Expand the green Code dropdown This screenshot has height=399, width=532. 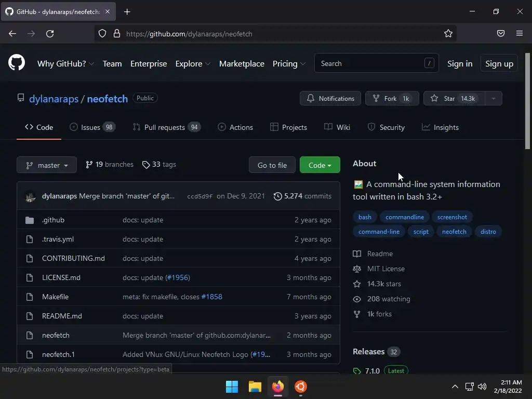pyautogui.click(x=320, y=165)
